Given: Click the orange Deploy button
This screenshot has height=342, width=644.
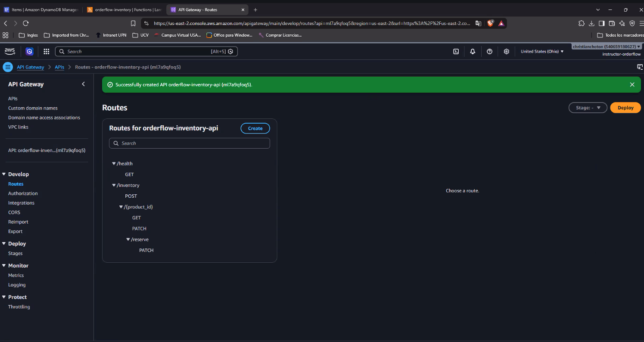Looking at the screenshot, I should point(625,108).
